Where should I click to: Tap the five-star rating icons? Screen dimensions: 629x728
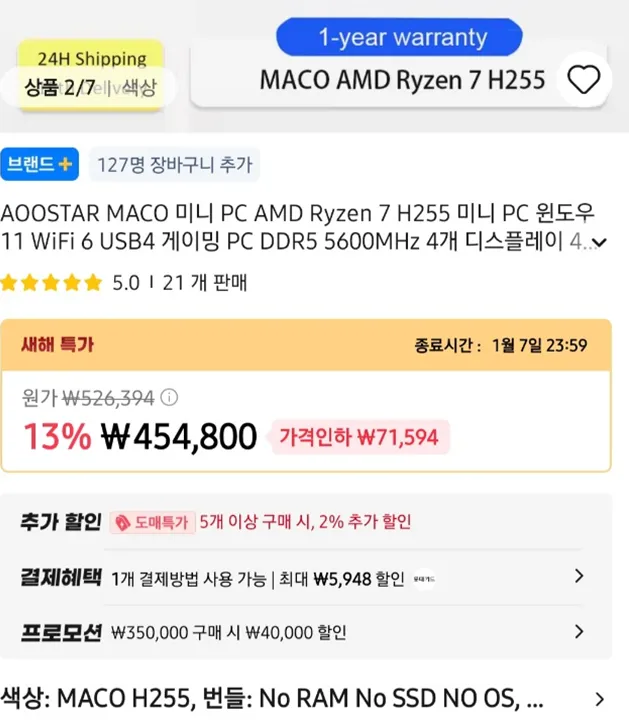[x=51, y=283]
